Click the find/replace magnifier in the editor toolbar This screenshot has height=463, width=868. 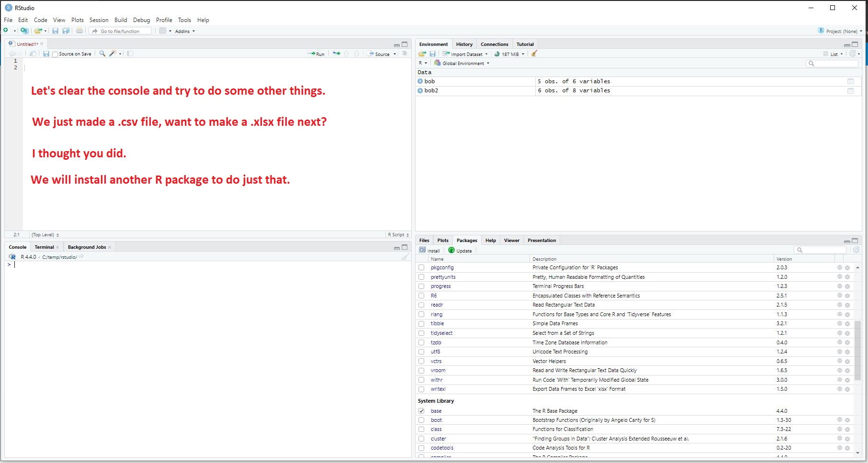102,54
